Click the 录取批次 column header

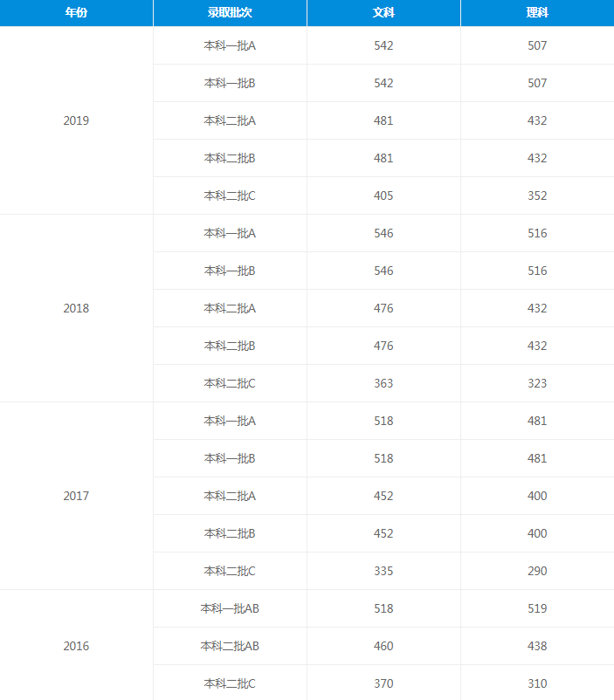coord(230,13)
